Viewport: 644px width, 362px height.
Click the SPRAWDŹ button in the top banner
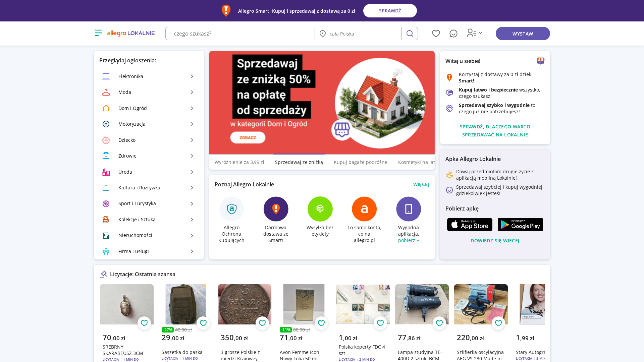click(390, 11)
